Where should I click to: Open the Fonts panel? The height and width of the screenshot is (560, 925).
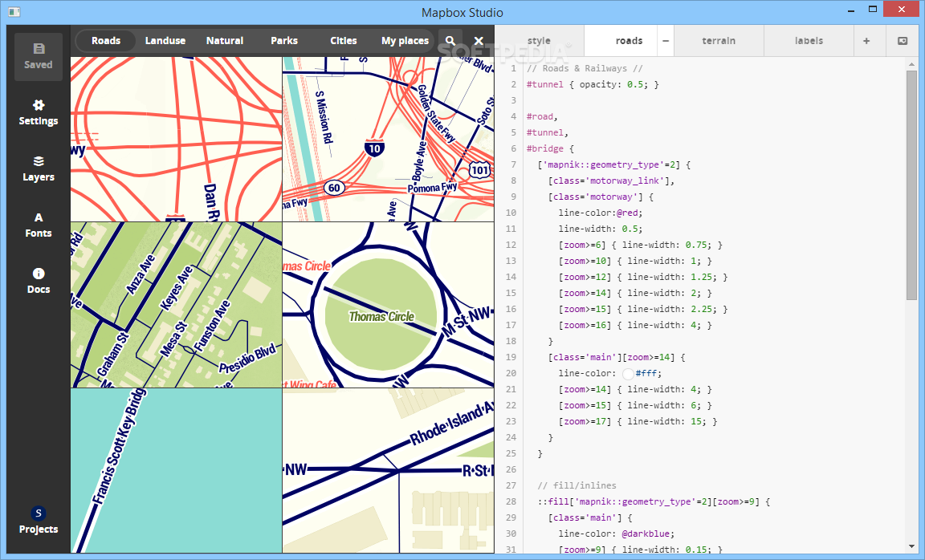[39, 225]
